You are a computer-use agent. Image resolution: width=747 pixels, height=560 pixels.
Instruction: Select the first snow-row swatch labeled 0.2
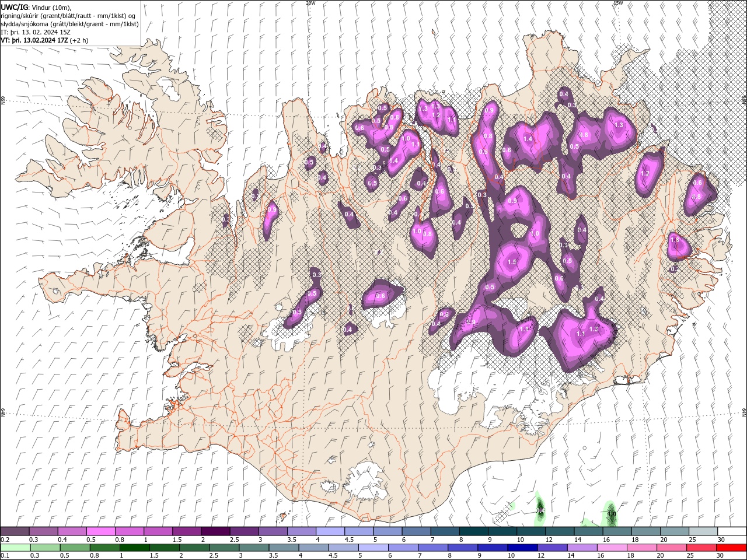coord(15,531)
